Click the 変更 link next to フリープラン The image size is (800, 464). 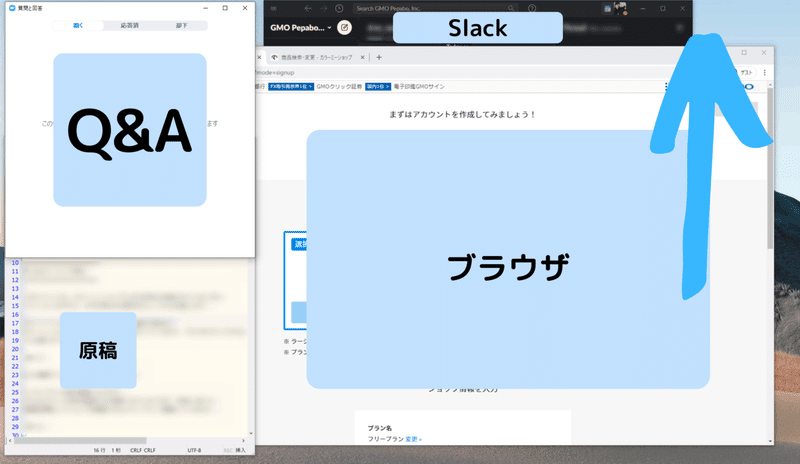413,439
